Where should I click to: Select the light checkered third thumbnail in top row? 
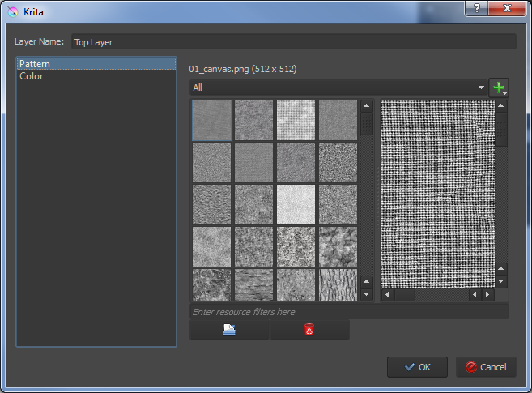click(296, 121)
